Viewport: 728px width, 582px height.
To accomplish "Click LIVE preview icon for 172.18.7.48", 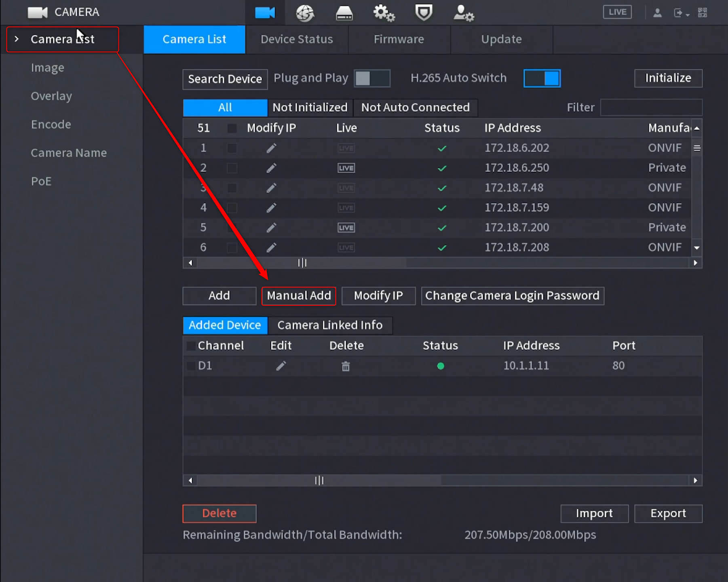I will [346, 188].
